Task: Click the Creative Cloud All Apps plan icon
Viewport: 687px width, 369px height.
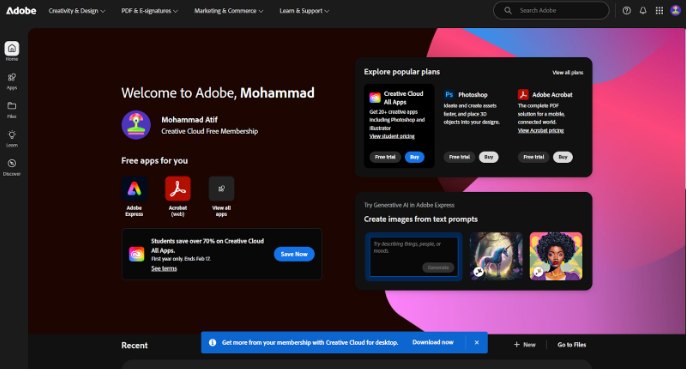Action: coord(375,98)
